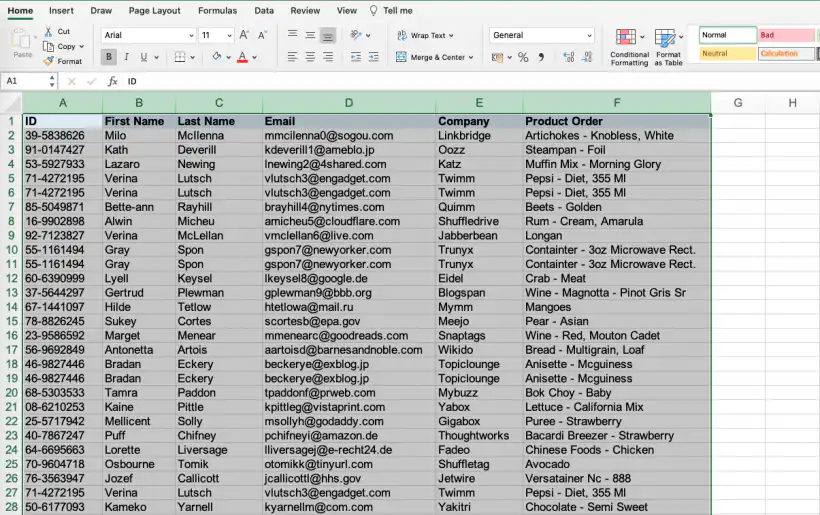
Task: Open the Draw ribbon tab
Action: pyautogui.click(x=101, y=10)
